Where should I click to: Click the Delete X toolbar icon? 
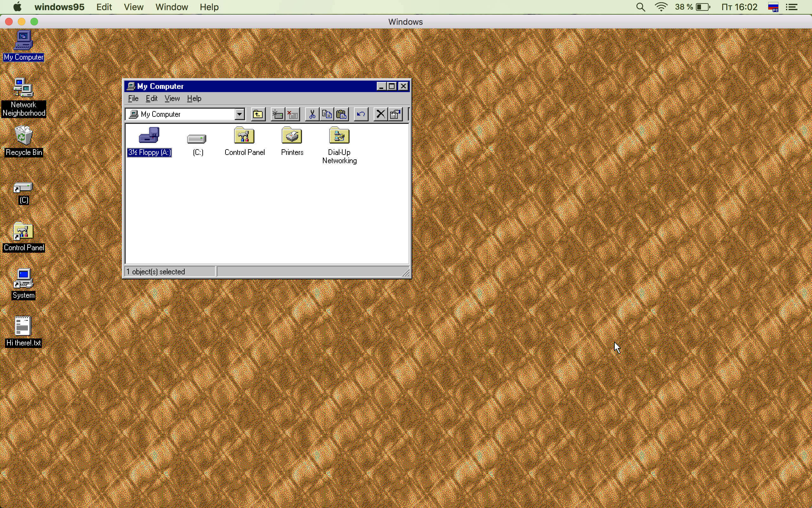point(381,114)
